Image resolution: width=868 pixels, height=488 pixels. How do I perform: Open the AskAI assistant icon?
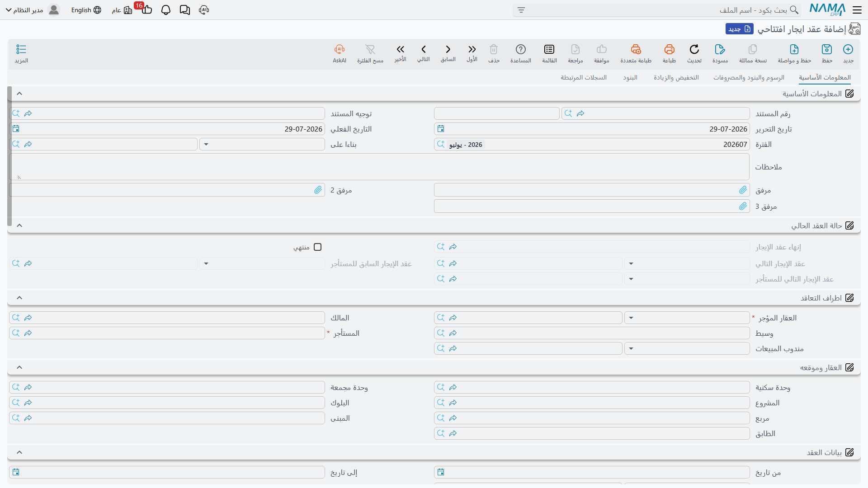(x=340, y=50)
